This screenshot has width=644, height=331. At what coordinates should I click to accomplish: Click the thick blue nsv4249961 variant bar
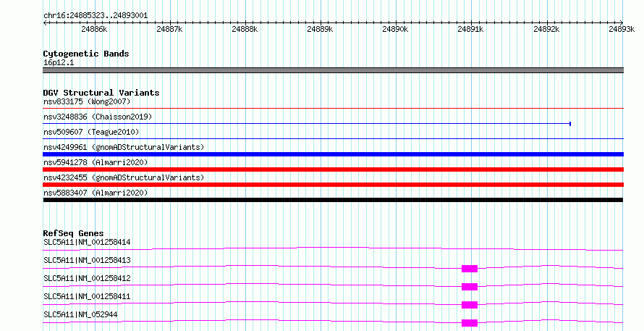(x=333, y=154)
